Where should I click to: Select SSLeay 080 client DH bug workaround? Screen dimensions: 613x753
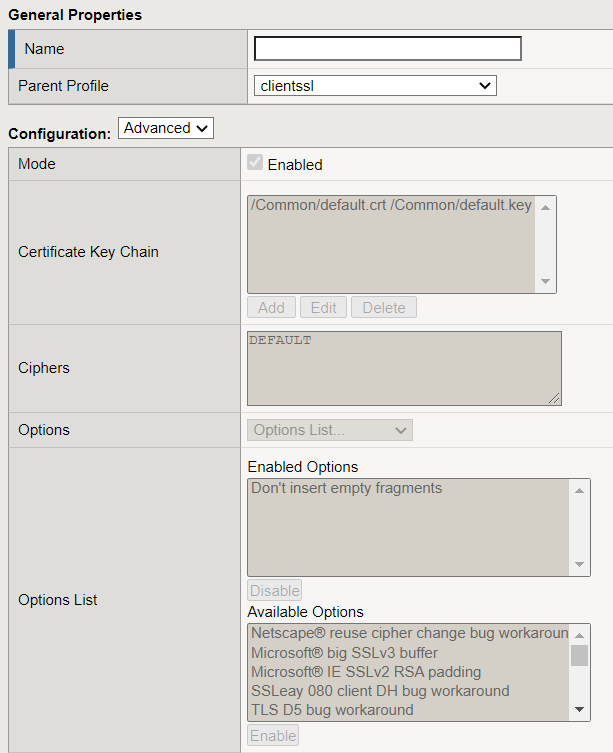tap(409, 691)
